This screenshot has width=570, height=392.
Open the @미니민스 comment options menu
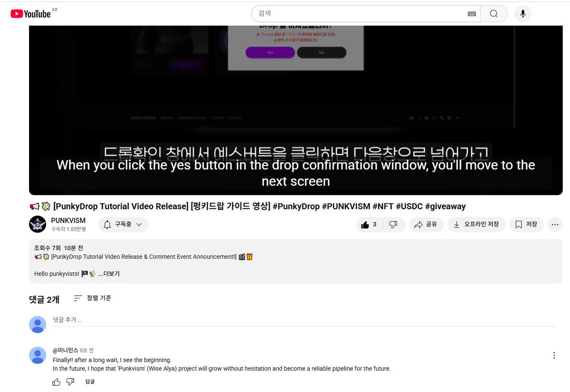click(554, 355)
